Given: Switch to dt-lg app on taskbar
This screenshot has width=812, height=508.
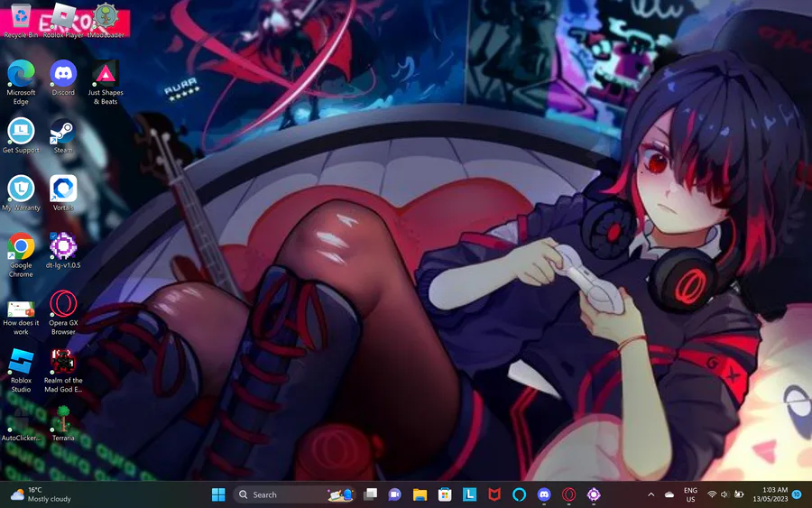Looking at the screenshot, I should pyautogui.click(x=594, y=495).
